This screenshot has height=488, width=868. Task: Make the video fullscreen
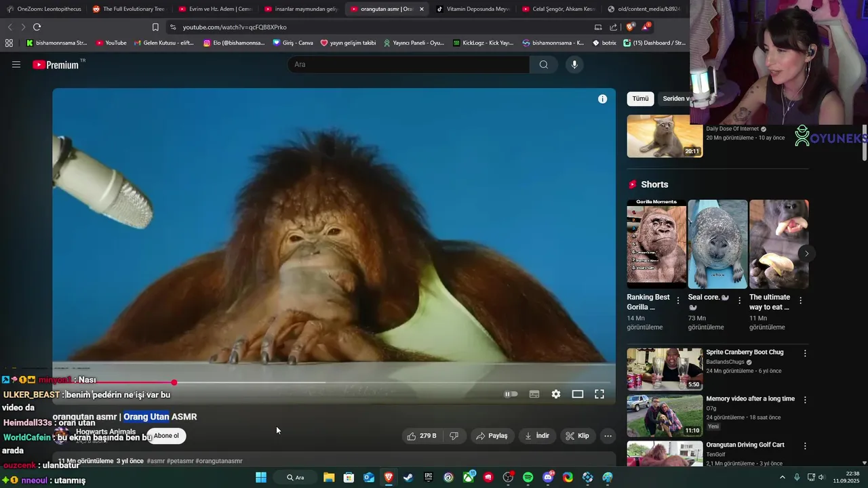pyautogui.click(x=599, y=394)
